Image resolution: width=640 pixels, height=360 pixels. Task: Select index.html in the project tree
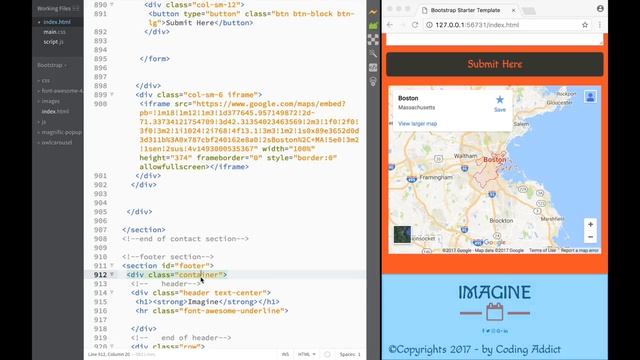[x=55, y=111]
